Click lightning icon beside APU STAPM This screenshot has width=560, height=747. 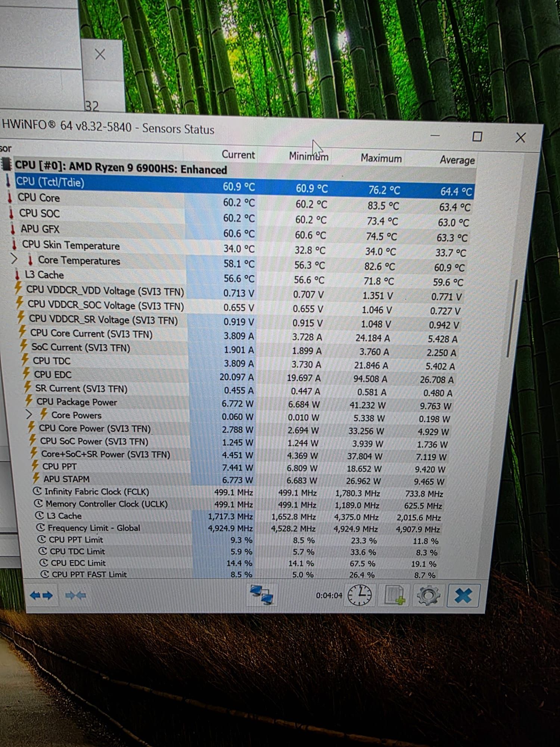pyautogui.click(x=36, y=478)
